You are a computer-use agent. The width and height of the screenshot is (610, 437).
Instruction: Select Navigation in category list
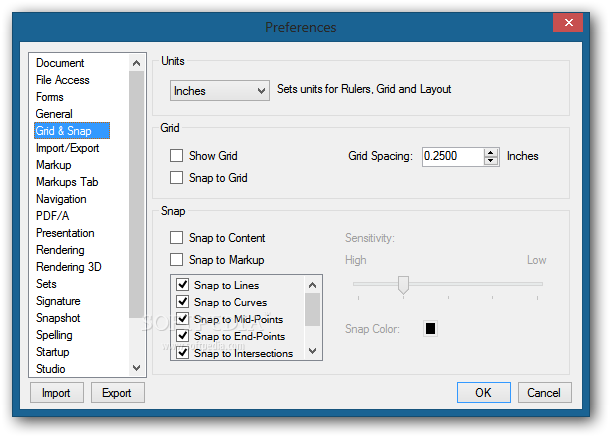(x=61, y=199)
